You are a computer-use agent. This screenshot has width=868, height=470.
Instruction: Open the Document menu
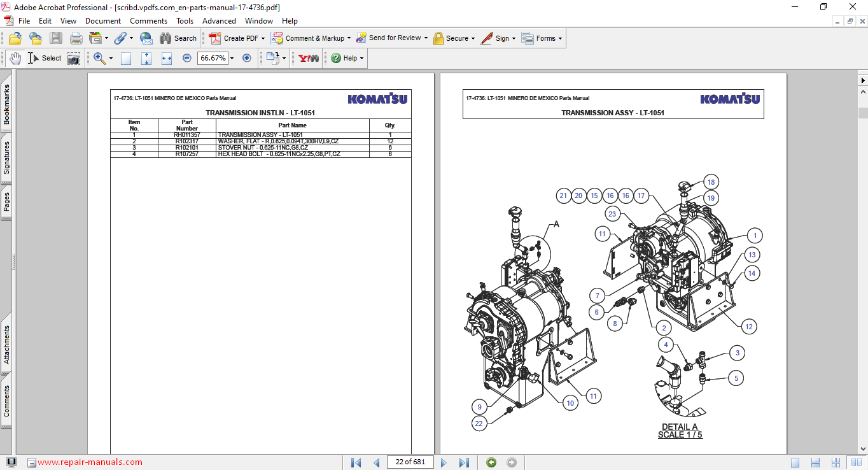coord(103,21)
